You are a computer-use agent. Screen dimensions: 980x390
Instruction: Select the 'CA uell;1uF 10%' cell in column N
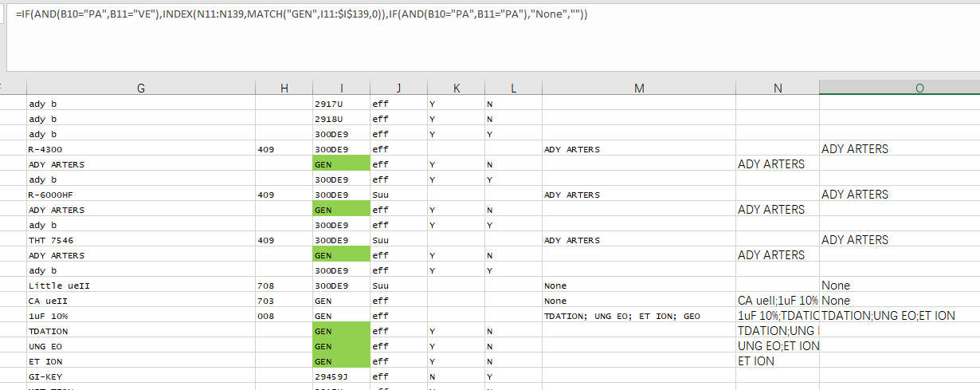(x=778, y=301)
